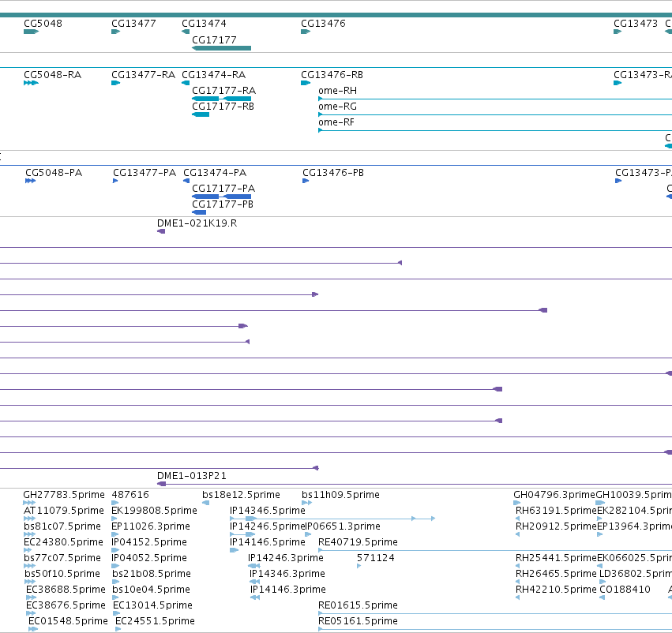Viewport: 672px width, 633px height.
Task: Click the CG5048-PA protein label
Action: click(54, 173)
